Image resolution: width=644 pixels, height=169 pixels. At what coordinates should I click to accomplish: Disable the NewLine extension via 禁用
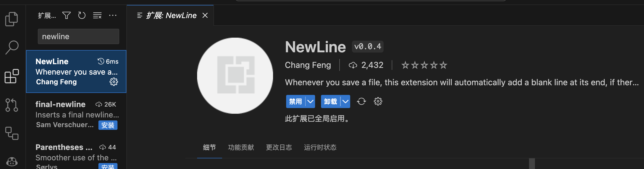click(x=296, y=101)
